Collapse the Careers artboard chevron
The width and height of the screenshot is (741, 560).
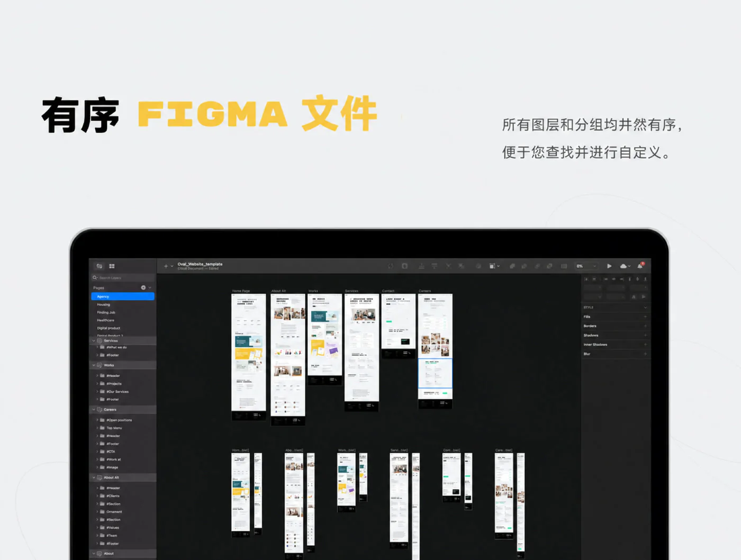(94, 410)
